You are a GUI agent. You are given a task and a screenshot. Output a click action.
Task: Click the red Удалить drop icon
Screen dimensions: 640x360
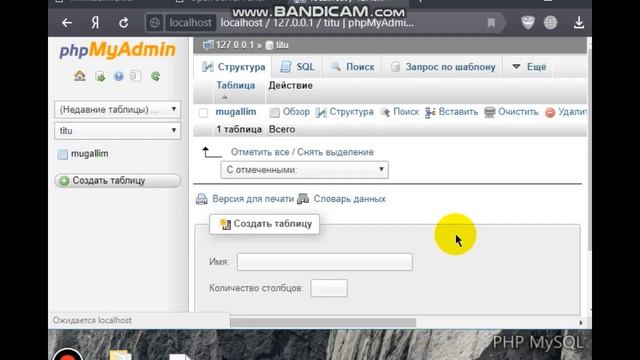coord(550,113)
